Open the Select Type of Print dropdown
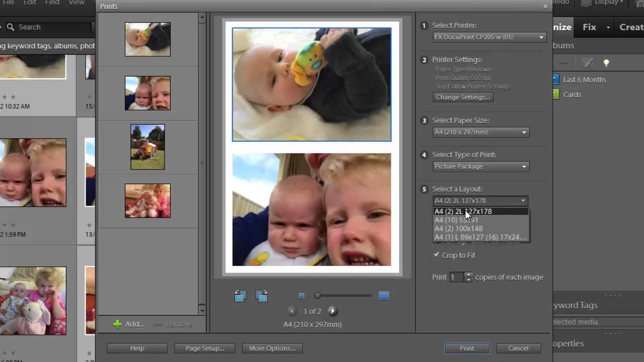 tap(480, 166)
